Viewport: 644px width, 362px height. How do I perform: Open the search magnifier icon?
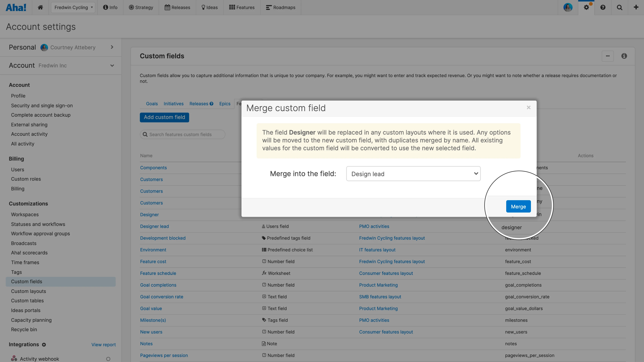point(619,7)
